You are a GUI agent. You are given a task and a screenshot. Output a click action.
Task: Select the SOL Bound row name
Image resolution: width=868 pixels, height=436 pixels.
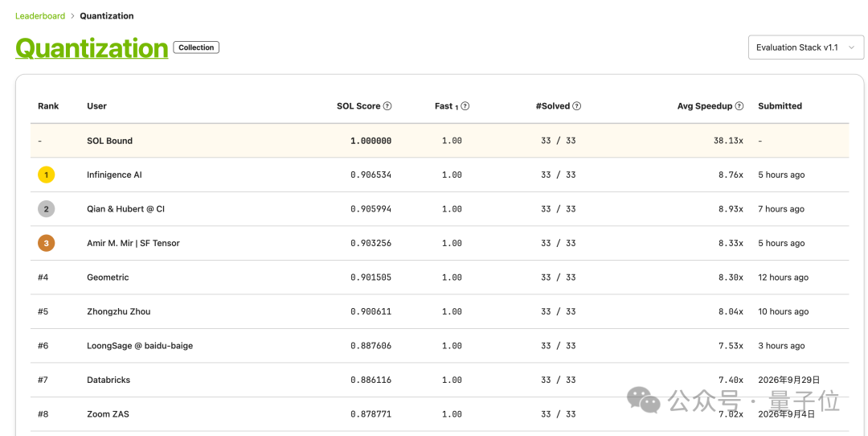tap(109, 141)
